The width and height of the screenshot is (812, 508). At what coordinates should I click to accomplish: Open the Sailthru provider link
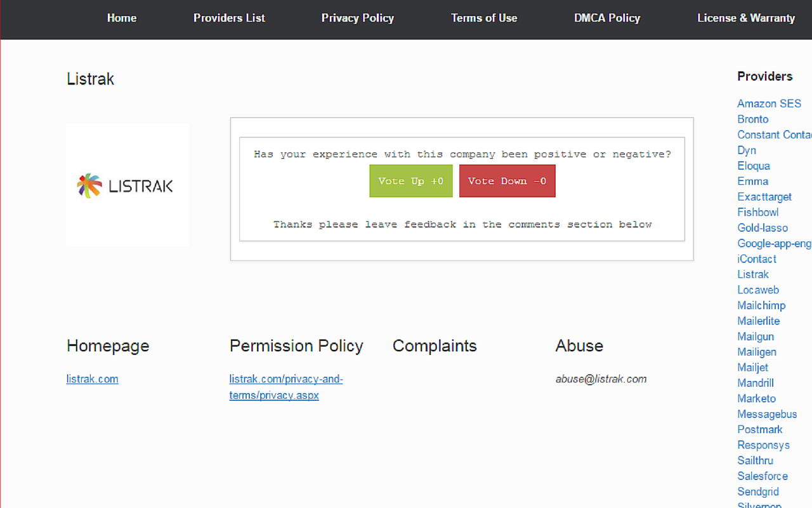[755, 460]
